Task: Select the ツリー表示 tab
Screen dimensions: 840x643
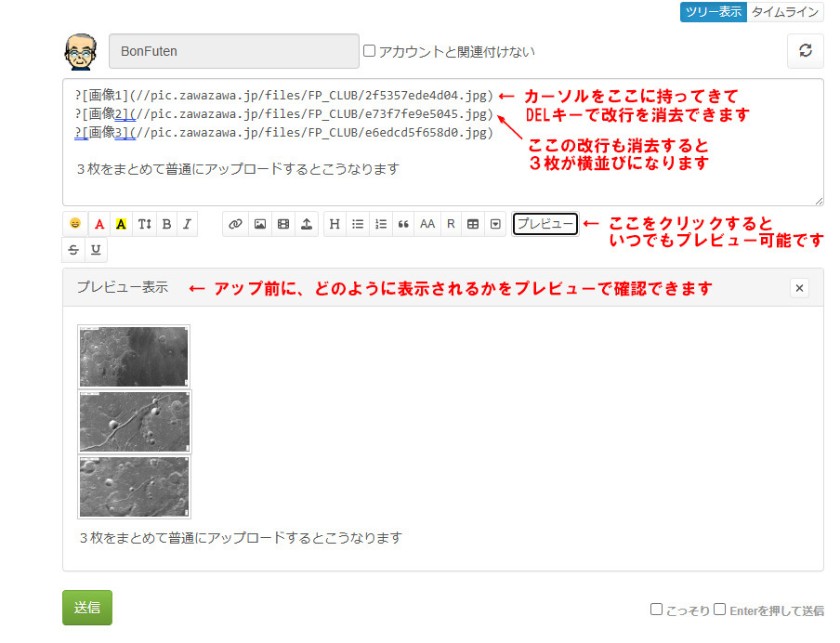Action: 713,12
